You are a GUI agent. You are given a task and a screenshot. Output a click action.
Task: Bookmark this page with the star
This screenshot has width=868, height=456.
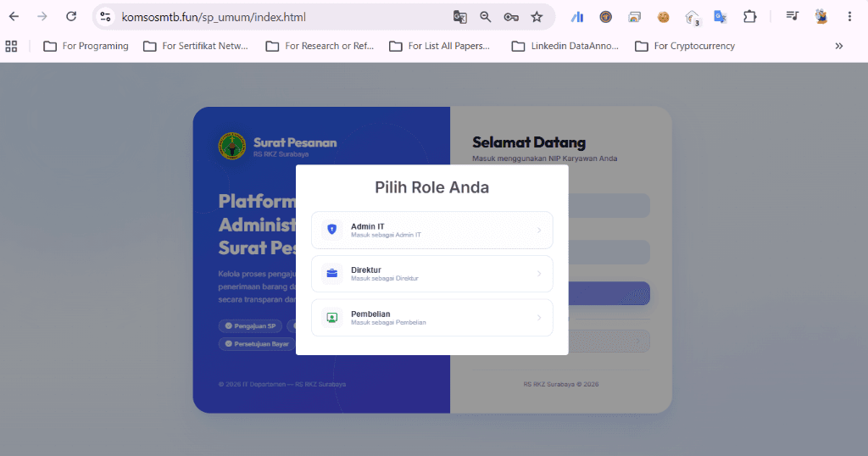(x=537, y=17)
